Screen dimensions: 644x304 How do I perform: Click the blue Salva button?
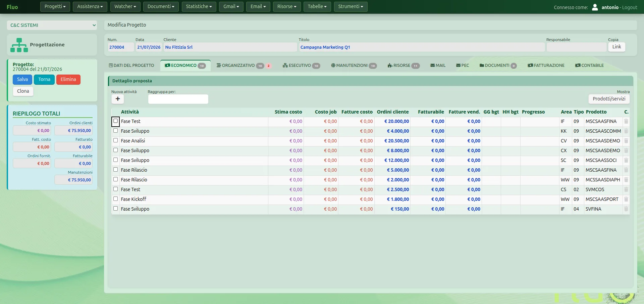point(22,80)
